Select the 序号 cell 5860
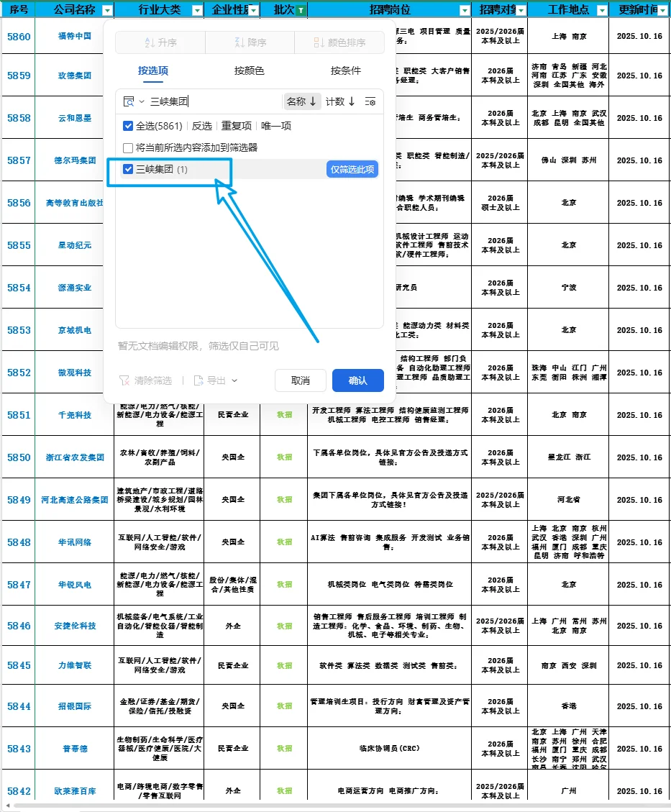The image size is (671, 812). click(19, 36)
